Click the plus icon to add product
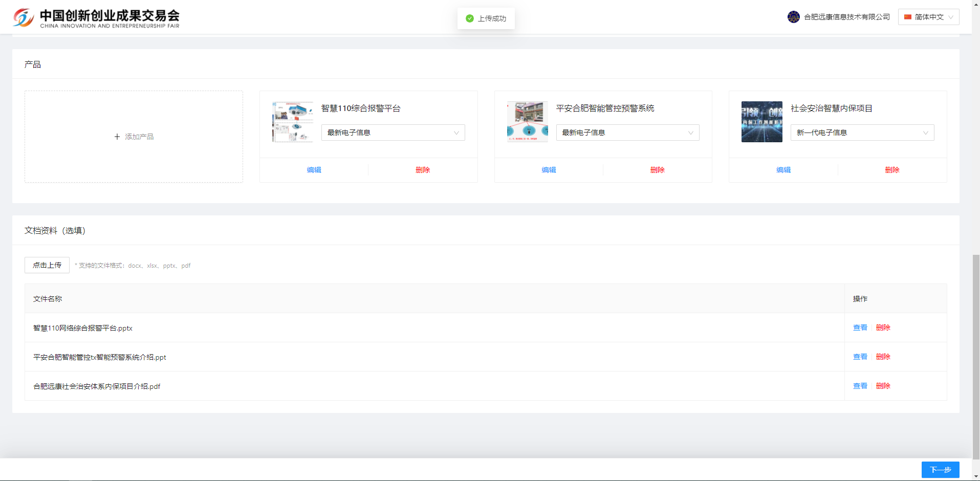 coord(117,137)
